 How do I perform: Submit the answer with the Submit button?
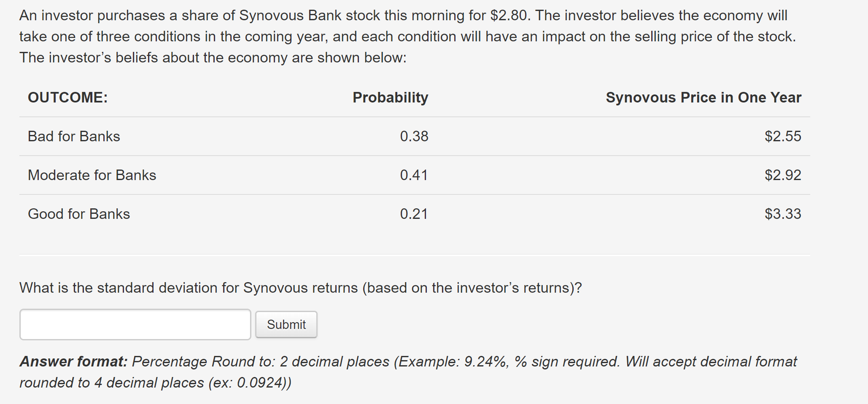pos(286,324)
